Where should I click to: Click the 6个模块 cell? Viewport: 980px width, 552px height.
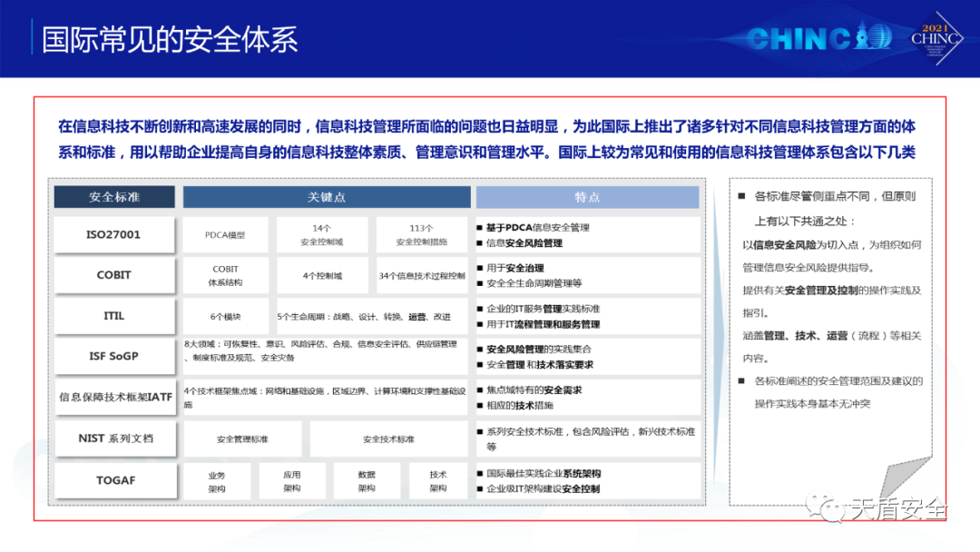226,316
